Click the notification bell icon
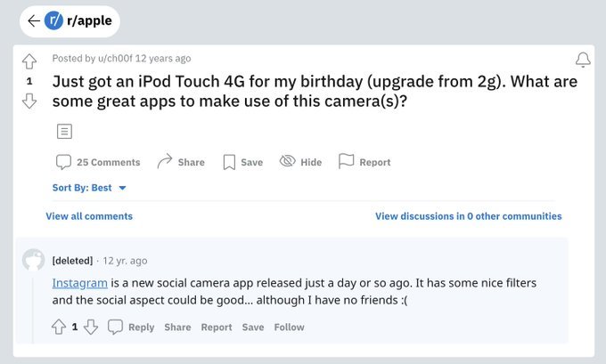This screenshot has height=364, width=606. click(x=583, y=60)
